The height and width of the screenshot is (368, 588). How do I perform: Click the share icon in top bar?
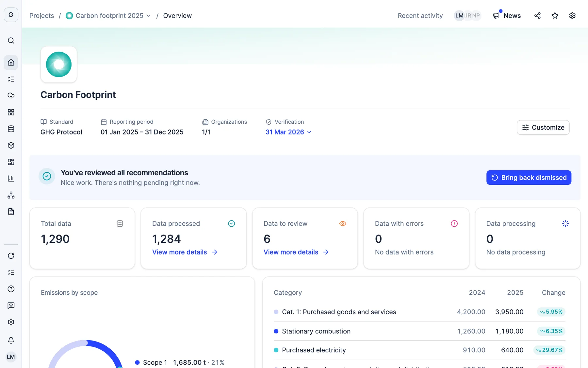537,16
